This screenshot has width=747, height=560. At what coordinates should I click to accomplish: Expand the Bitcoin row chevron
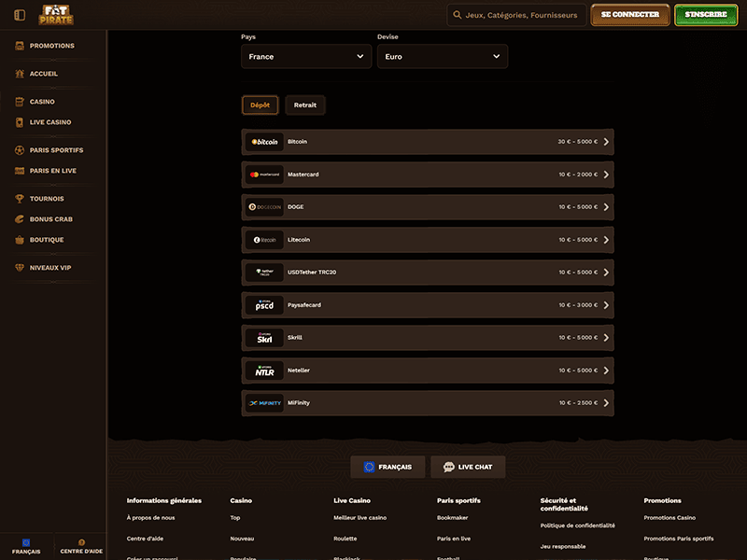coord(606,142)
